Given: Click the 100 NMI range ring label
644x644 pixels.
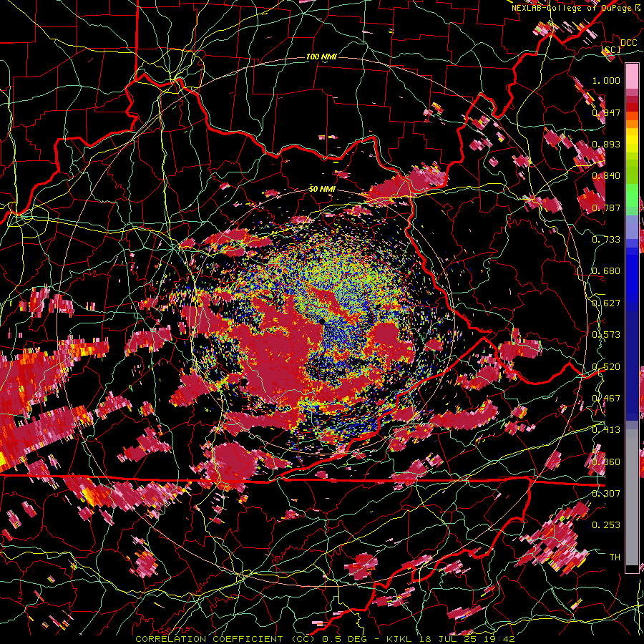Looking at the screenshot, I should [x=321, y=57].
